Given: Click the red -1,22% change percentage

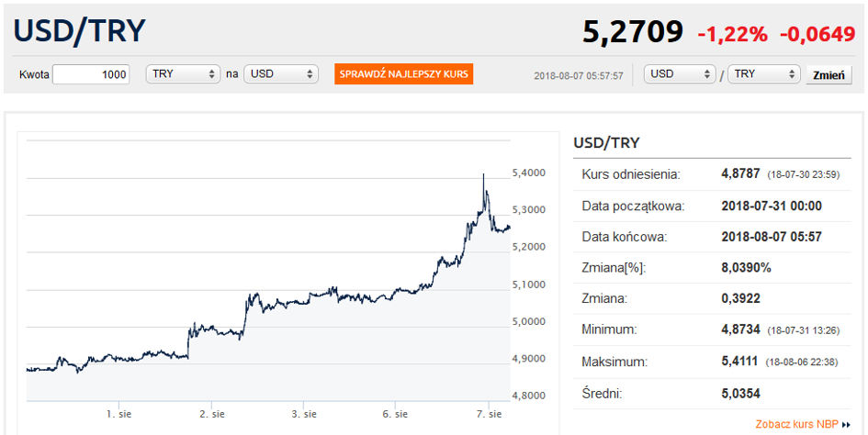Looking at the screenshot, I should coord(732,34).
